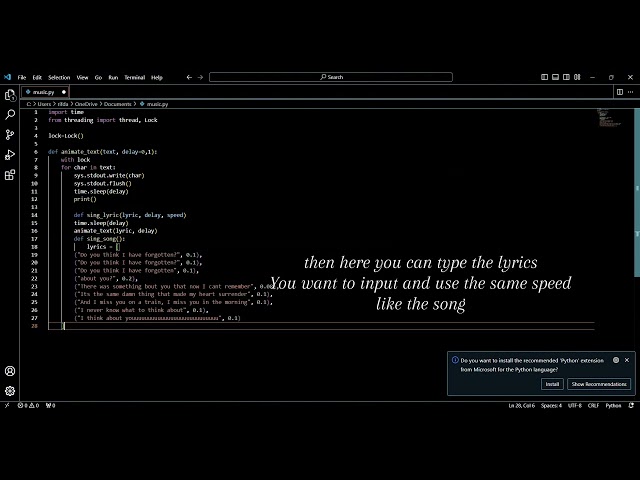640x480 pixels.
Task: Click the minimap code preview
Action: pos(609,118)
